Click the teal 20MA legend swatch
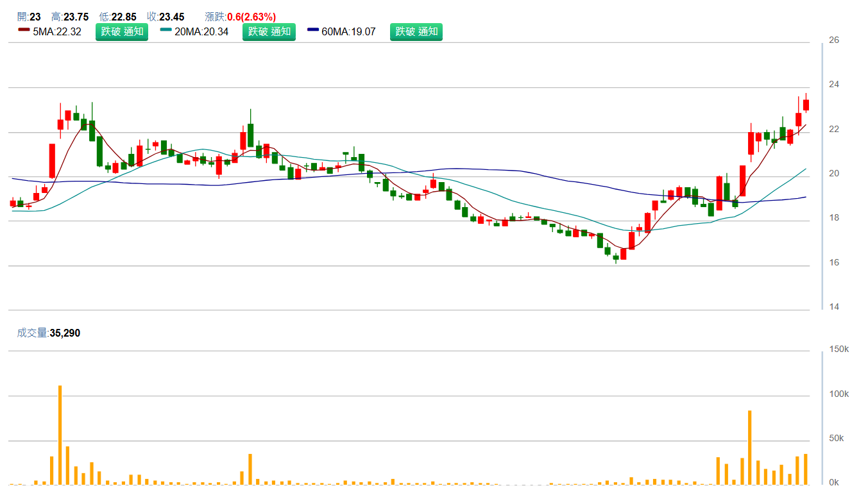Viewport: 868px width, 495px height. 166,31
